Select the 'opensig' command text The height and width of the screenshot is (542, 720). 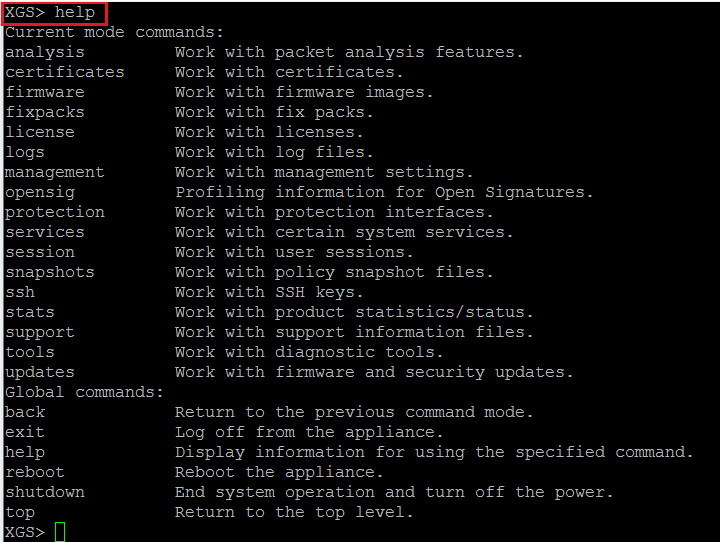coord(40,192)
